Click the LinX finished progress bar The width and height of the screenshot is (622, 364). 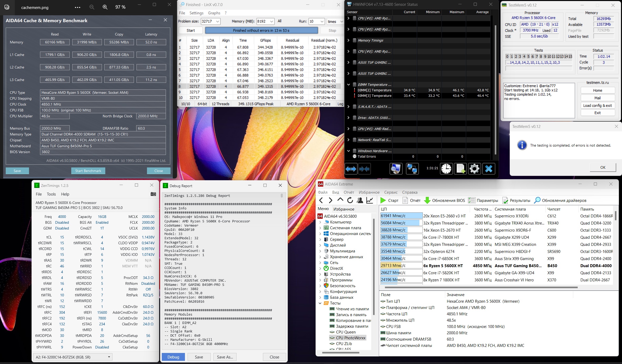pyautogui.click(x=261, y=31)
